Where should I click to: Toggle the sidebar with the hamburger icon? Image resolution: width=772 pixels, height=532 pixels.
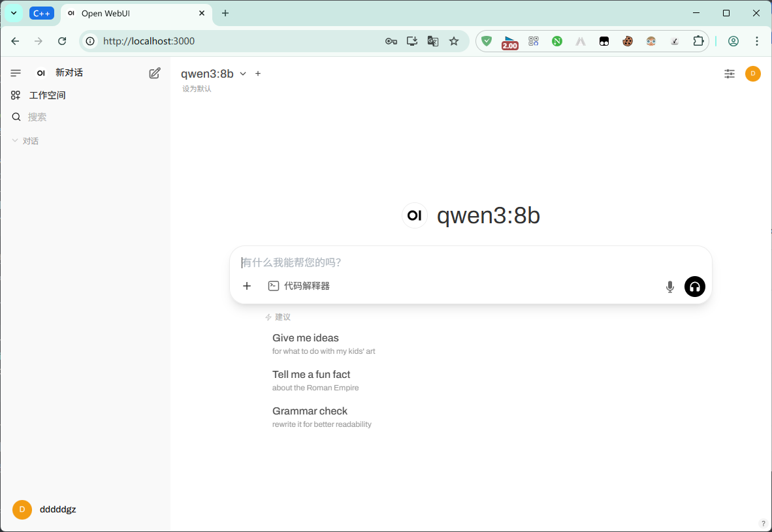pyautogui.click(x=16, y=73)
